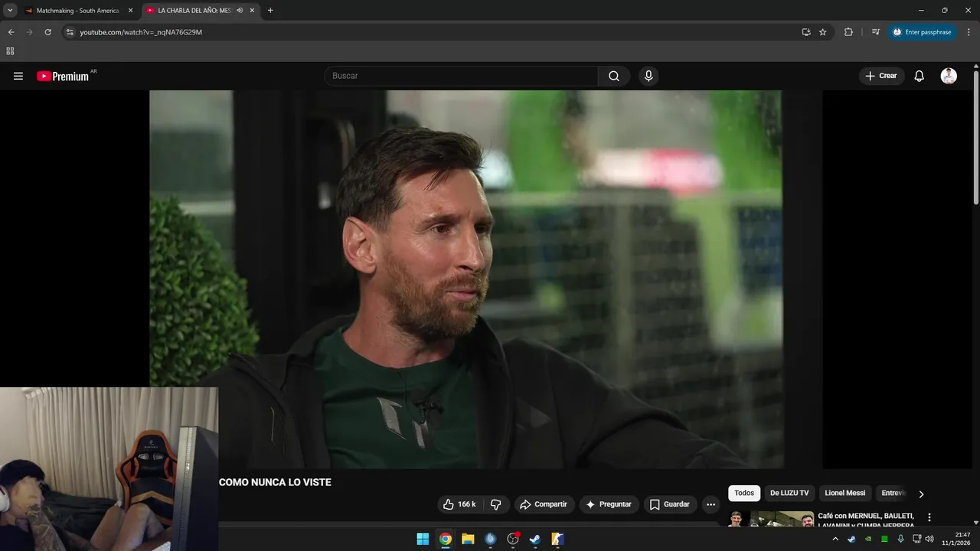The height and width of the screenshot is (551, 980).
Task: Close the LA CHARLA DEL AÑO tab
Action: (x=252, y=11)
